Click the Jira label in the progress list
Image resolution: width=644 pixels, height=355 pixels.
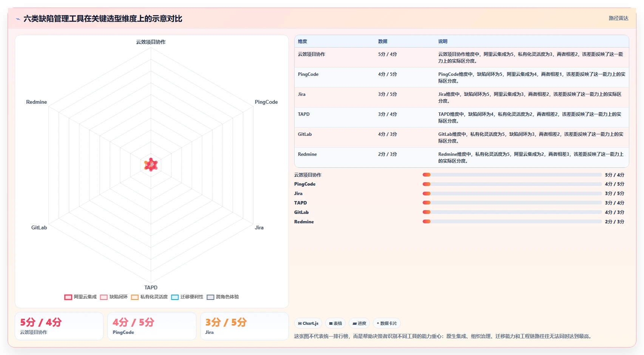point(298,194)
